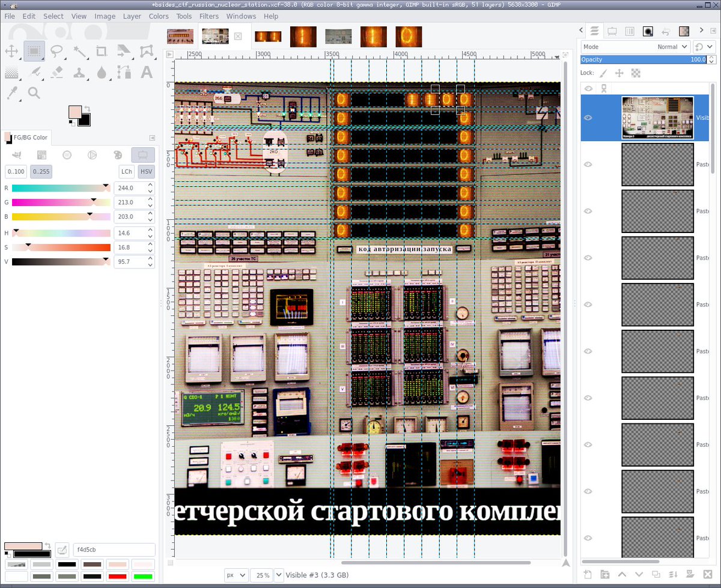Select the Crop tool

point(102,51)
